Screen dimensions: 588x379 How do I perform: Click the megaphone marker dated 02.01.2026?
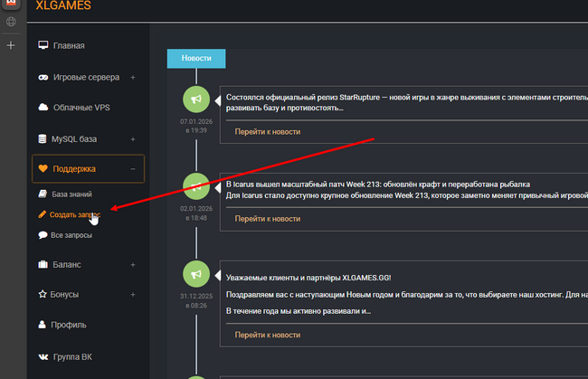click(x=195, y=185)
